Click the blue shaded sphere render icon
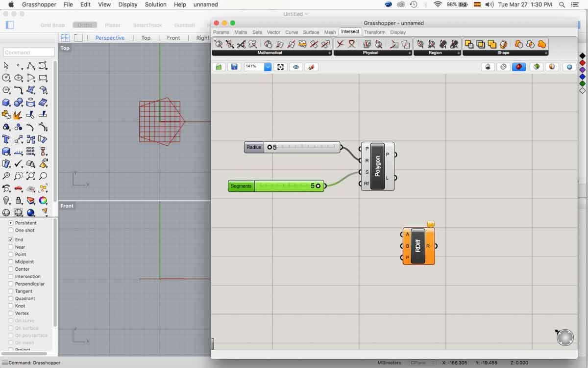 click(31, 212)
